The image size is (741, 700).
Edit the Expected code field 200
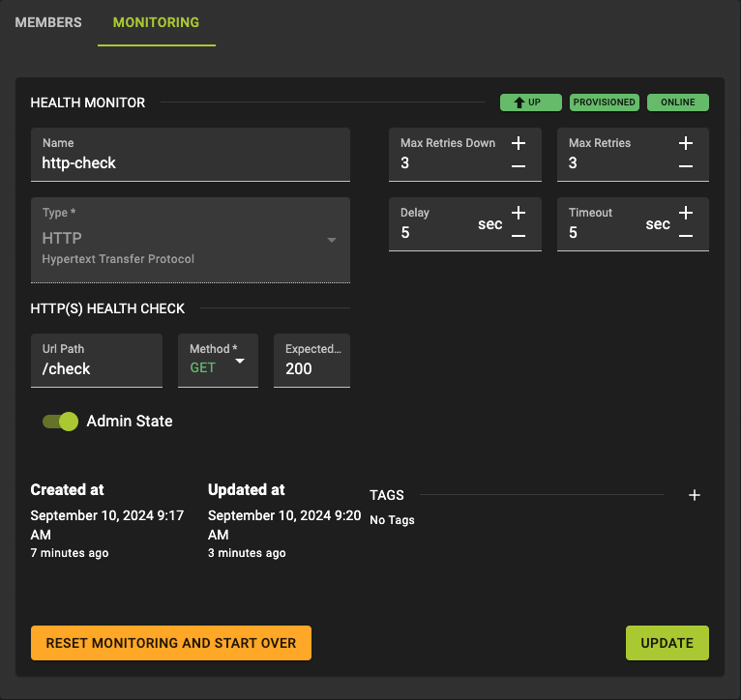[311, 361]
